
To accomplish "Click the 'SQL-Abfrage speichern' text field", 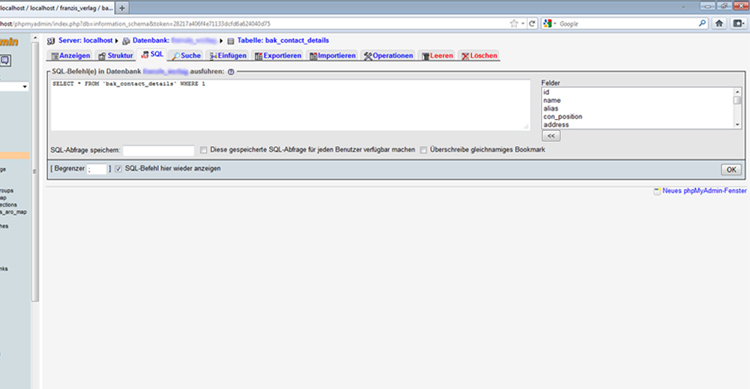I will pos(159,151).
